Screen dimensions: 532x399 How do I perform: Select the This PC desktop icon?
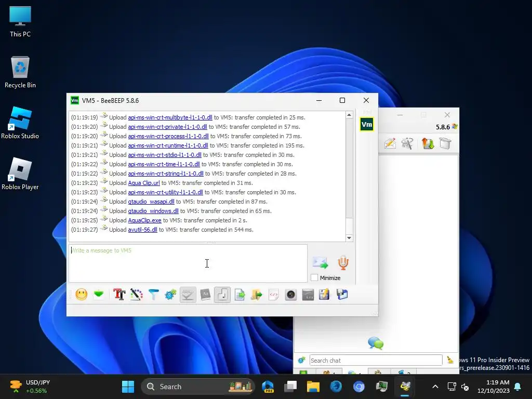click(20, 21)
